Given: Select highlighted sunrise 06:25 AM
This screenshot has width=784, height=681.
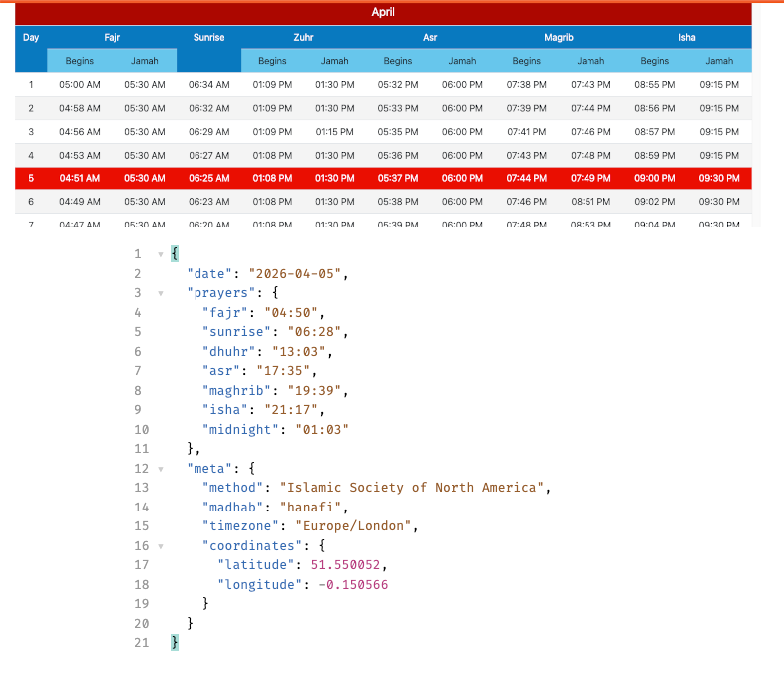Looking at the screenshot, I should [209, 178].
